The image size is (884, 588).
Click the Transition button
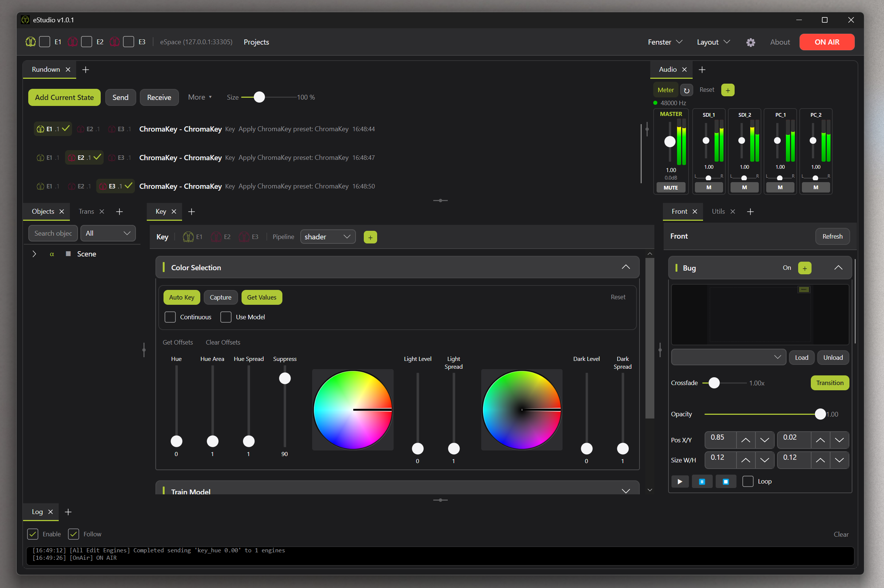point(830,383)
